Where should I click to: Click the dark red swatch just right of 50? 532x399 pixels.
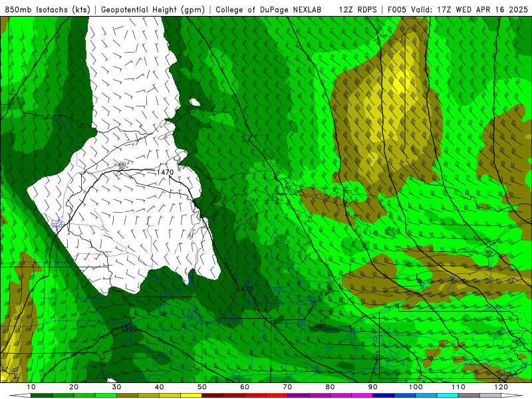212,396
